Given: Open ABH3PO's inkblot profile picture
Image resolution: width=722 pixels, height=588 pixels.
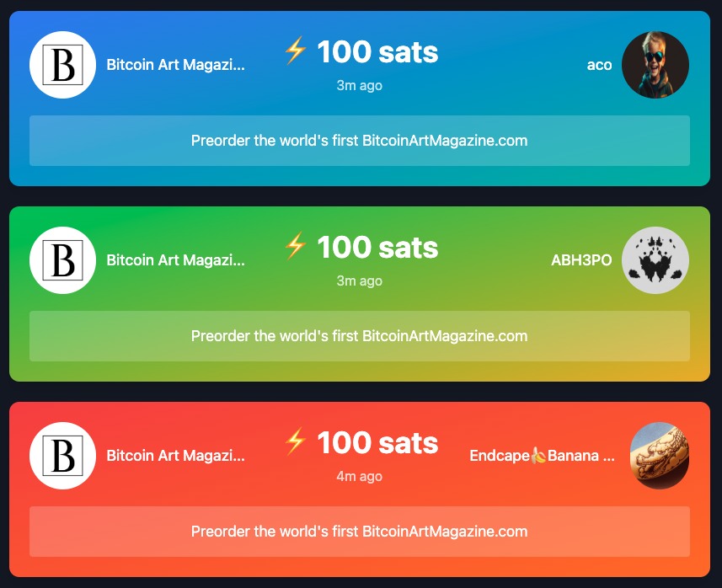Looking at the screenshot, I should (655, 260).
